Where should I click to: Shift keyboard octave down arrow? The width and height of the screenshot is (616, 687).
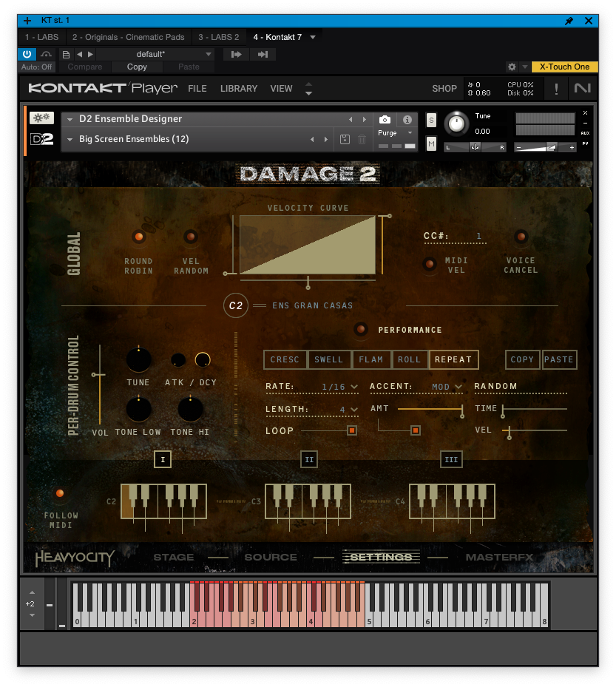[x=32, y=615]
